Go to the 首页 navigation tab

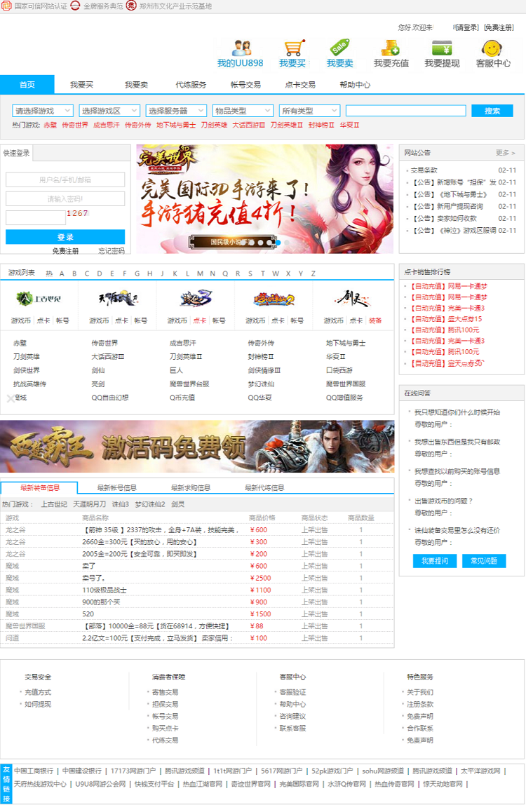pos(27,84)
